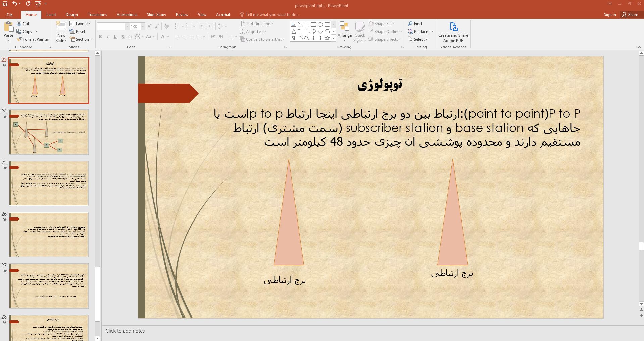Toggle Underline formatting
The image size is (644, 341).
click(x=115, y=37)
